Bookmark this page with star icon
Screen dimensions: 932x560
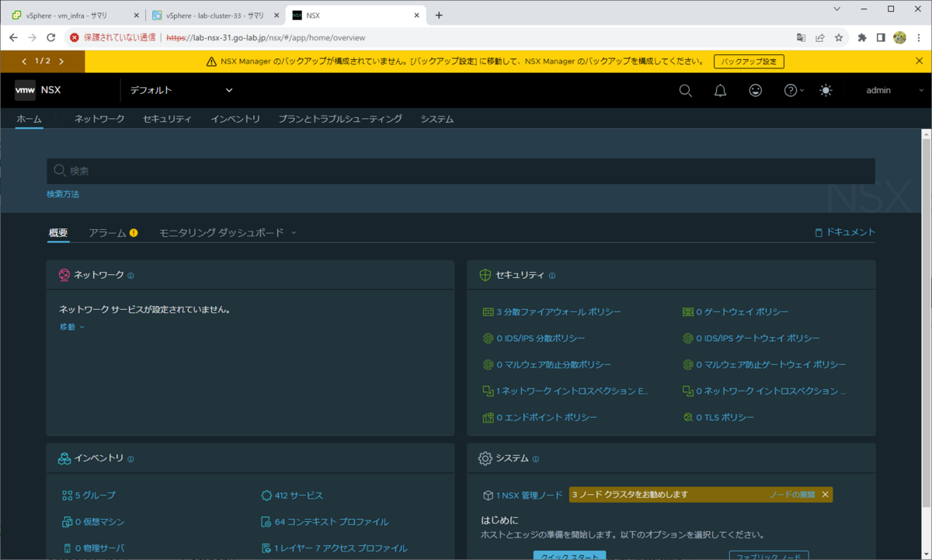coord(839,37)
